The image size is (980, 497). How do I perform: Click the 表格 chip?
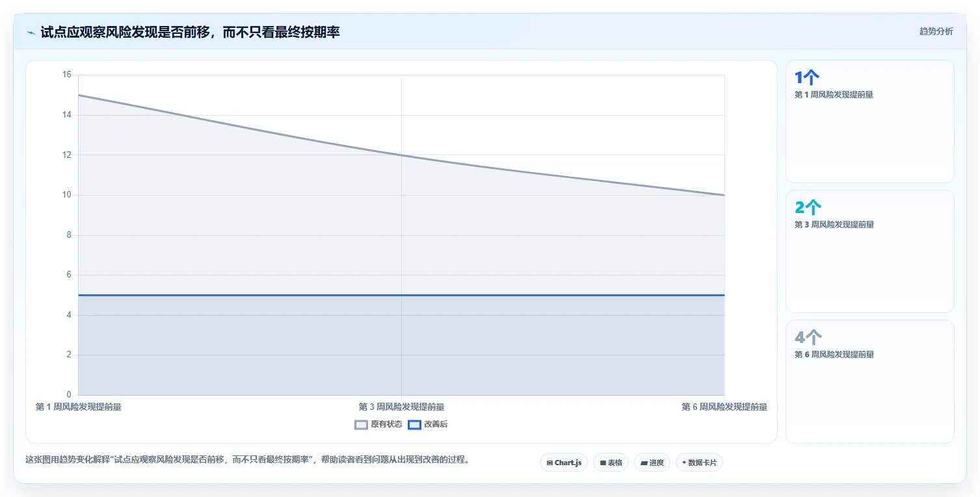611,463
